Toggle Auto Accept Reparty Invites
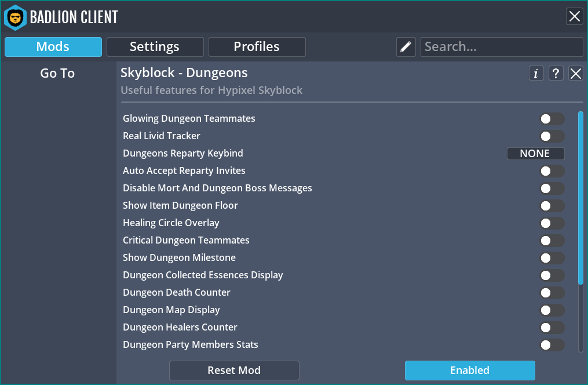 point(552,171)
